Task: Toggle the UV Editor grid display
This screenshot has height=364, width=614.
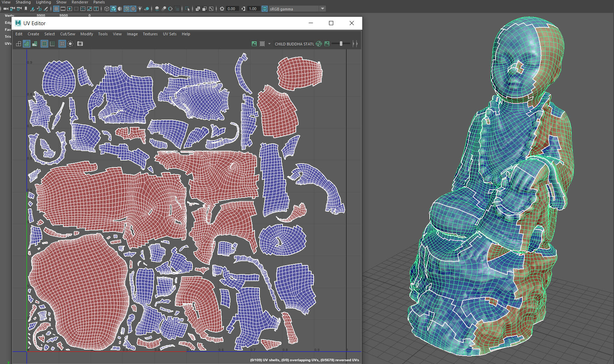Action: pyautogui.click(x=62, y=44)
